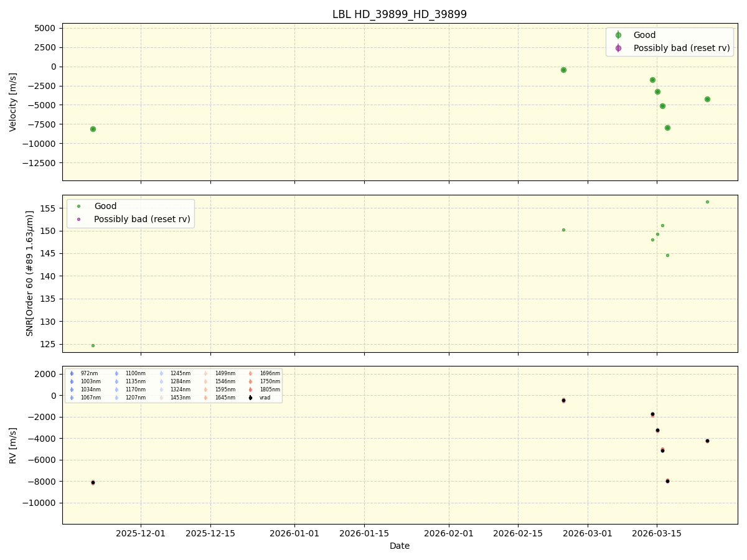Click Possibly bad (reset rv) in the SNR panel legend
Image resolution: width=747 pixels, height=560 pixels.
point(142,219)
